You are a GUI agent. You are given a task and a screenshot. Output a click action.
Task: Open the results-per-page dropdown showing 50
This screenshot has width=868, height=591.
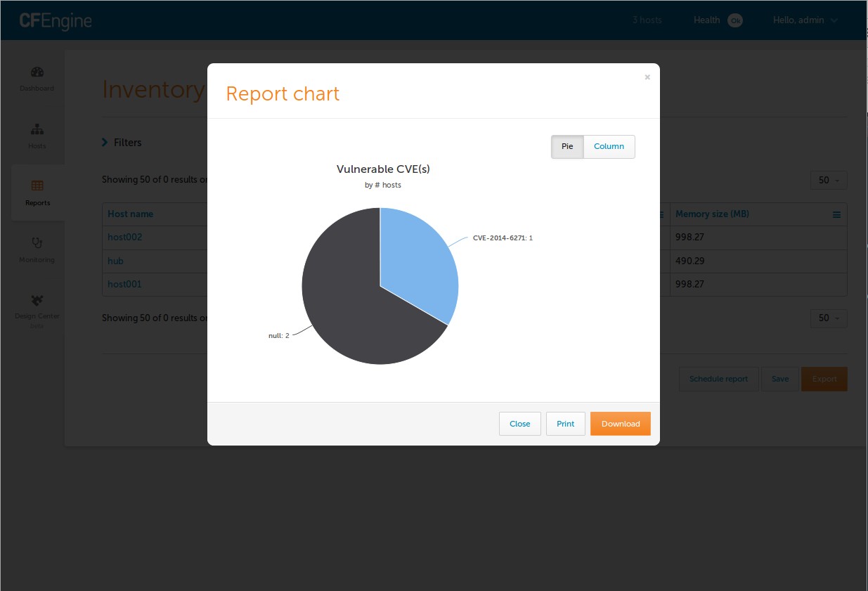pyautogui.click(x=828, y=180)
